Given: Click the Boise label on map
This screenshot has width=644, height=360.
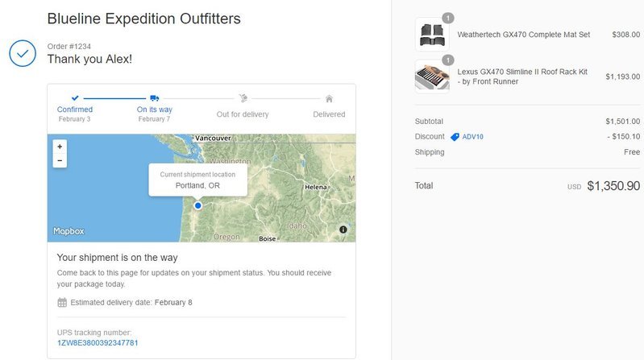Looking at the screenshot, I should [268, 238].
